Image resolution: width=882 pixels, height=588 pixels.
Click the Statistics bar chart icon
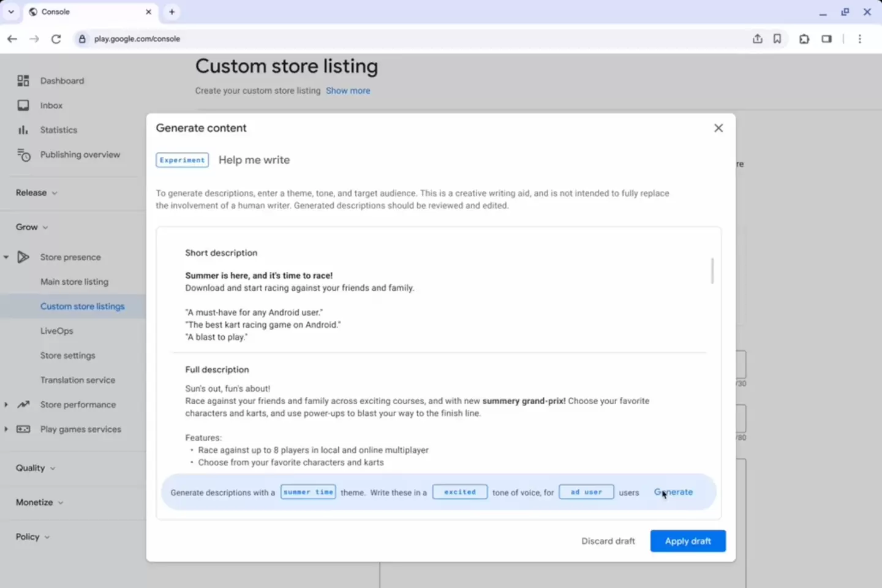point(23,130)
